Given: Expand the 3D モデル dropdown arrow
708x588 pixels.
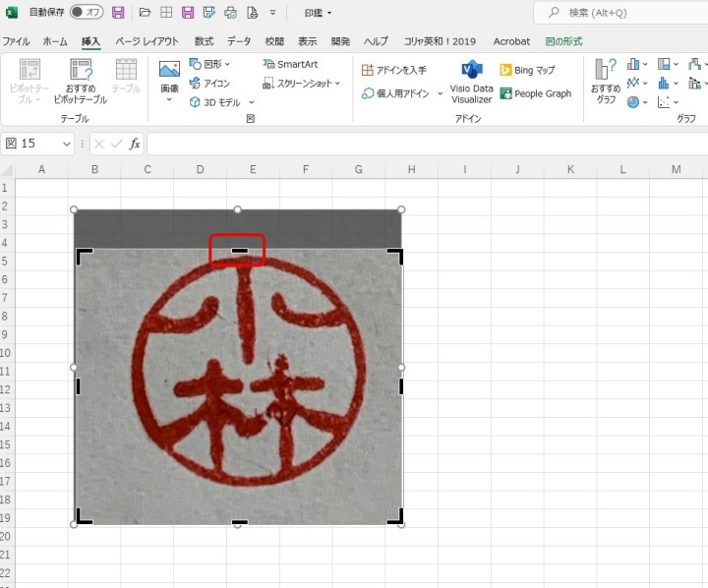Looking at the screenshot, I should pos(251,102).
